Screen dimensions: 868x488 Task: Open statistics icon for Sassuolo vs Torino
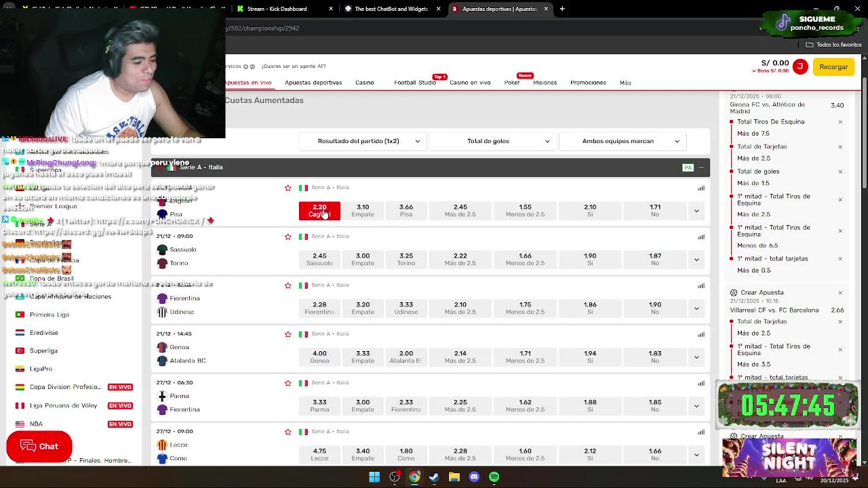[x=701, y=237]
